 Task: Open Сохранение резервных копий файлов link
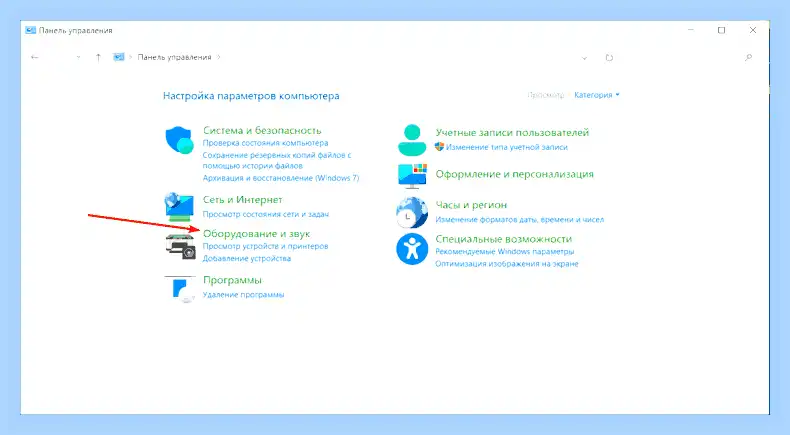[277, 160]
